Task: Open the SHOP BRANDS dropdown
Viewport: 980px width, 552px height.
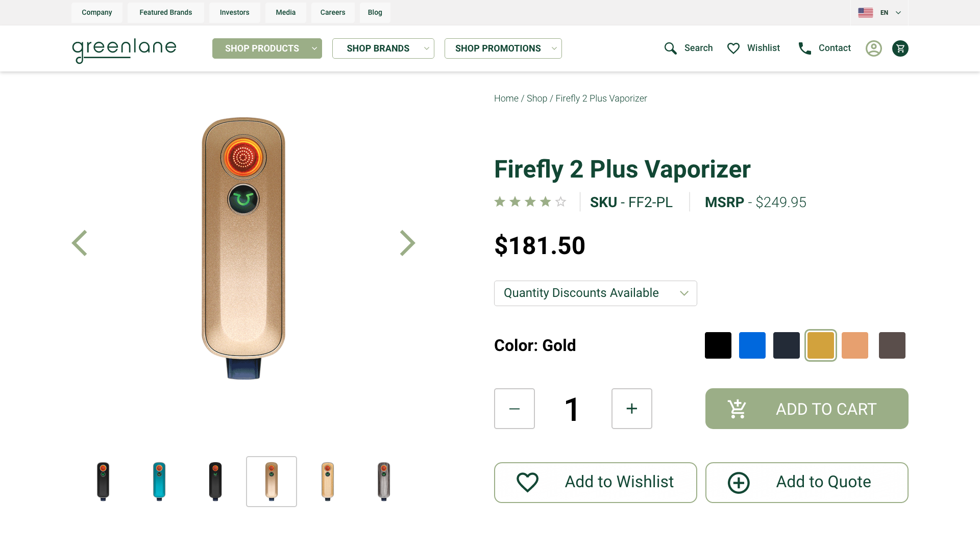Action: coord(383,48)
